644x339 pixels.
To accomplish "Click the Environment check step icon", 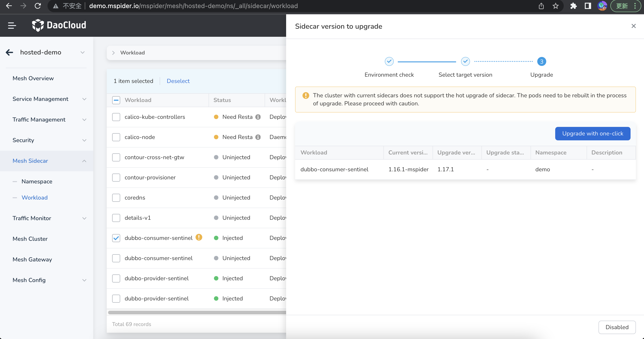I will pos(389,61).
